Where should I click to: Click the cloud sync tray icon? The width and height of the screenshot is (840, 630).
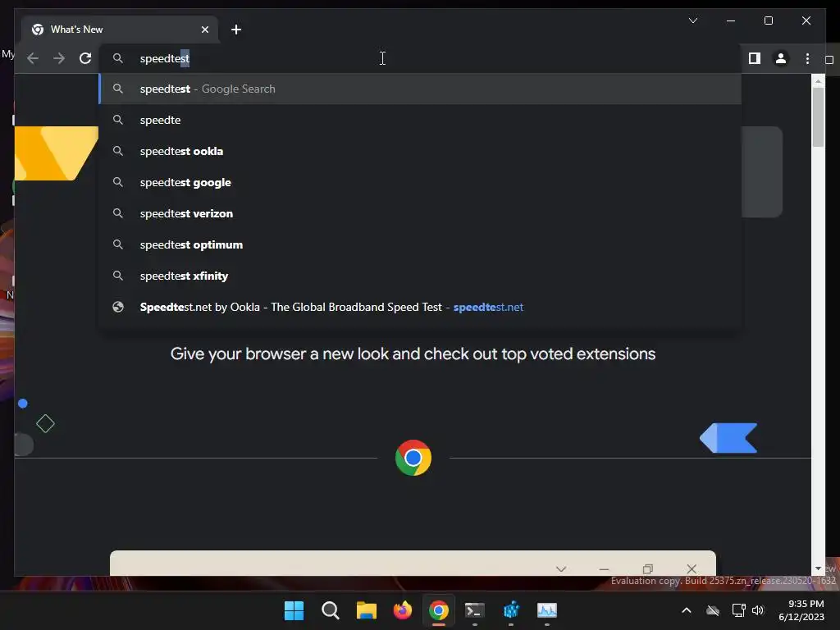pos(713,610)
